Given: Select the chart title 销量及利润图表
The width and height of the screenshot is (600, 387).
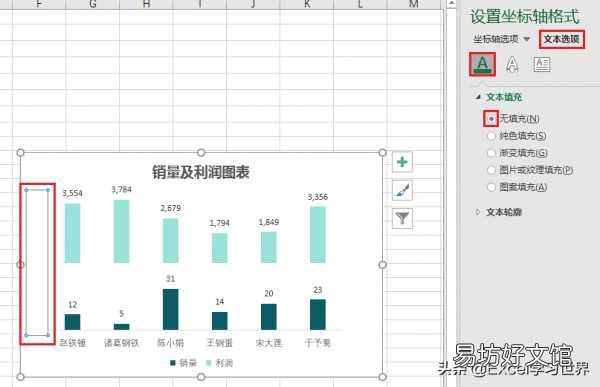Looking at the screenshot, I should click(x=201, y=172).
